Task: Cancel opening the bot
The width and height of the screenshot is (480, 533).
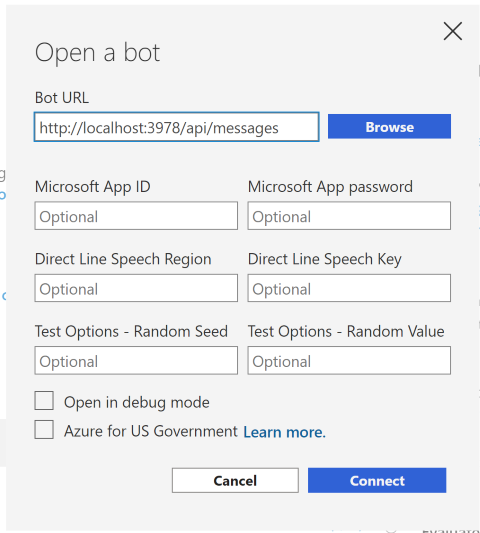Action: click(235, 480)
